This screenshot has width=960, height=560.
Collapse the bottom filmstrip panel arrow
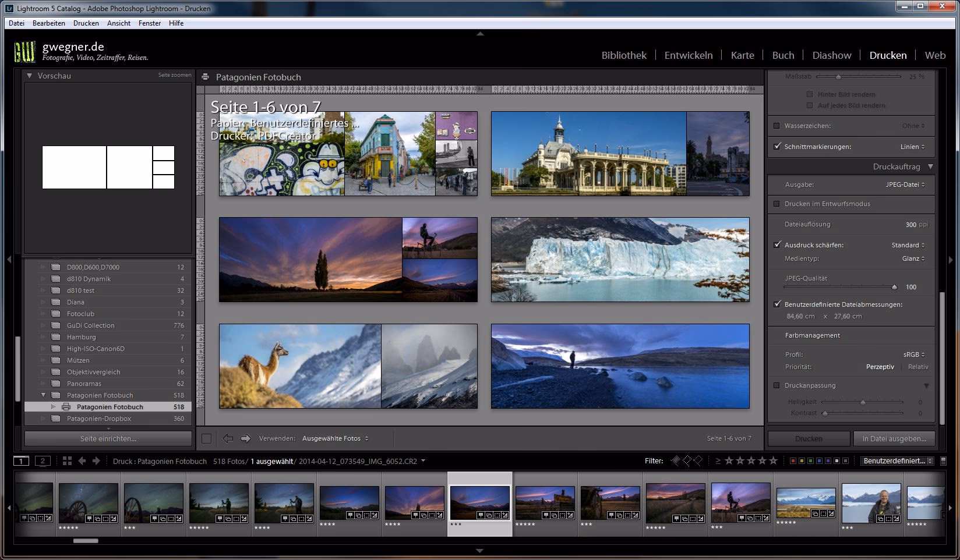(480, 550)
